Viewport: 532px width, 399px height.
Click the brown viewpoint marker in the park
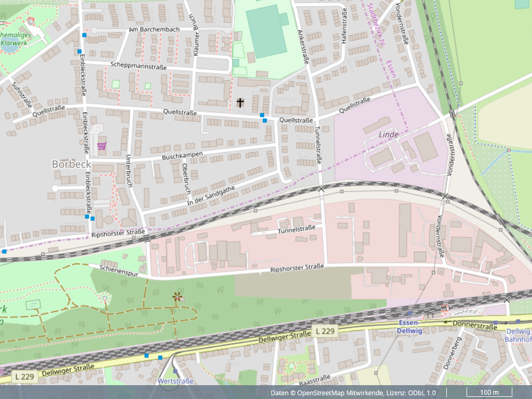(177, 296)
